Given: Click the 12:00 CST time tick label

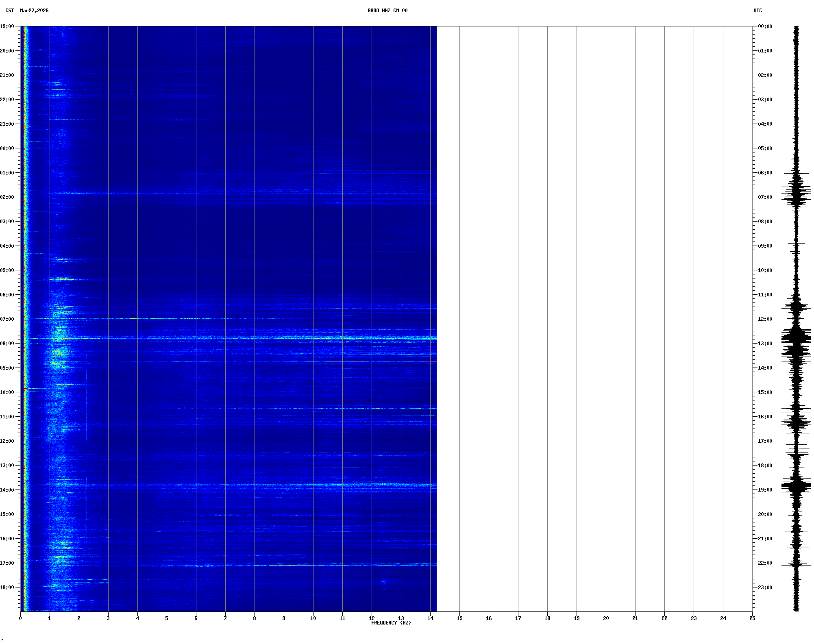Looking at the screenshot, I should pyautogui.click(x=7, y=441).
